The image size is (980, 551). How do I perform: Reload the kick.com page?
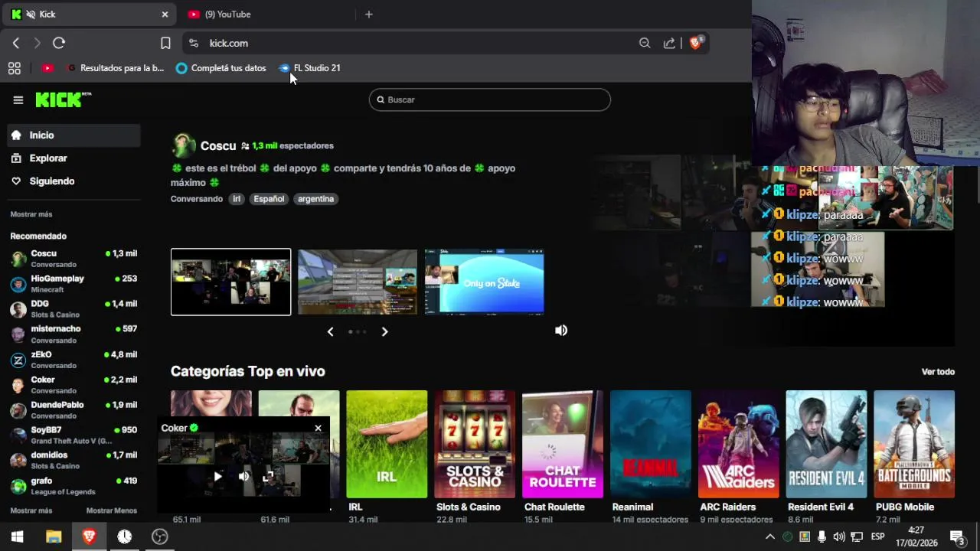tap(59, 43)
